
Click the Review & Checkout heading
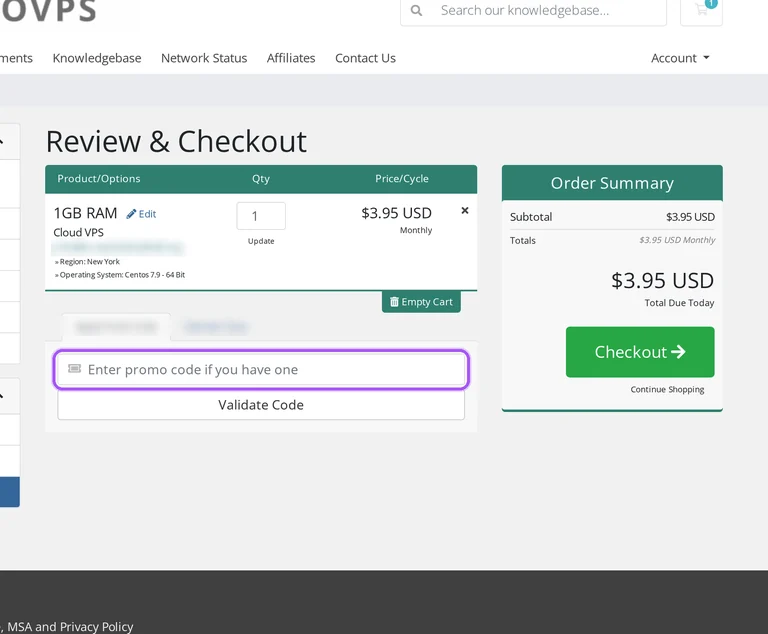176,142
